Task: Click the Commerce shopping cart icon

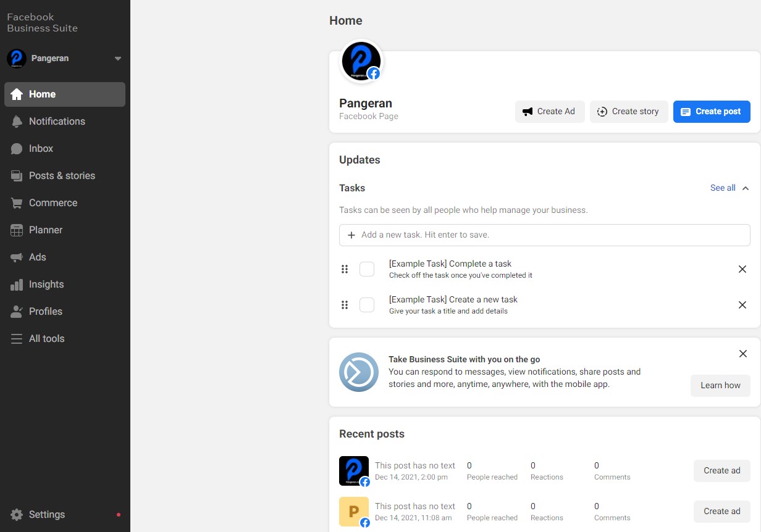Action: 17,203
